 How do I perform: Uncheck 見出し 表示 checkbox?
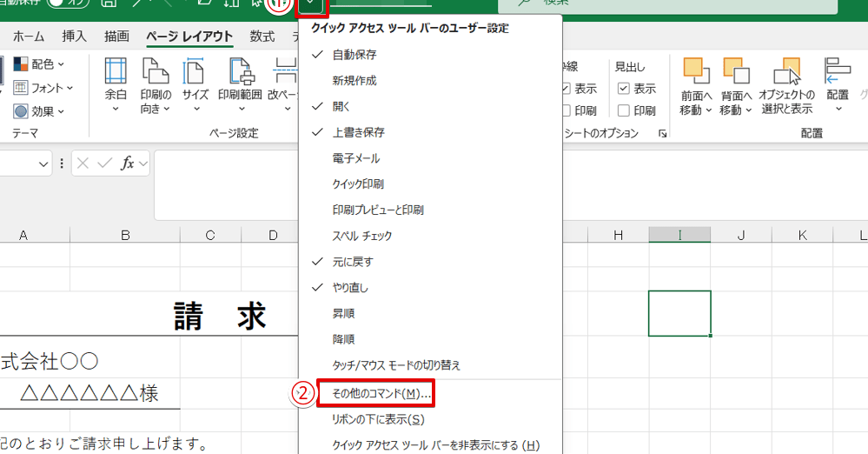click(x=624, y=89)
